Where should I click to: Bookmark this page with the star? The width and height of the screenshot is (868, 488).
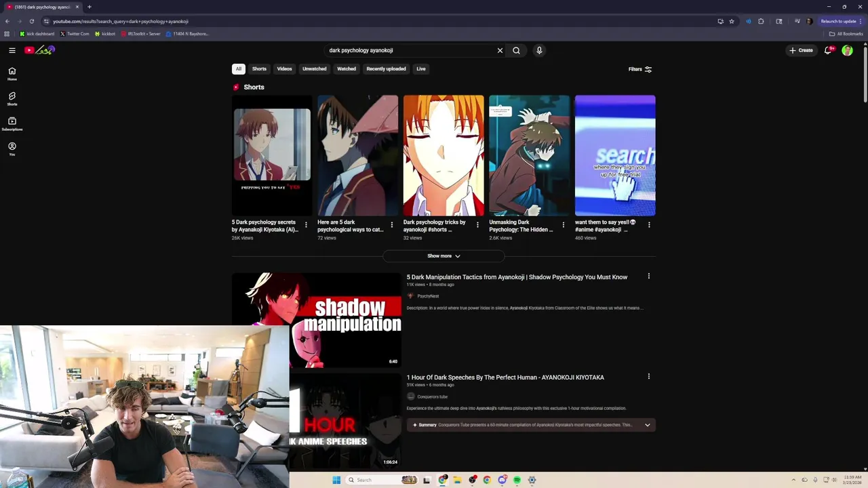coord(732,21)
